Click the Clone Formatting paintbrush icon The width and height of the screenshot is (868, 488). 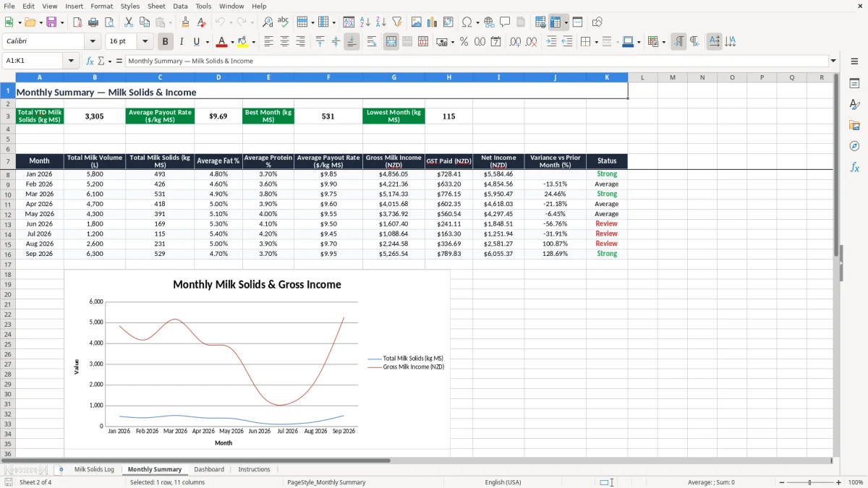point(186,22)
